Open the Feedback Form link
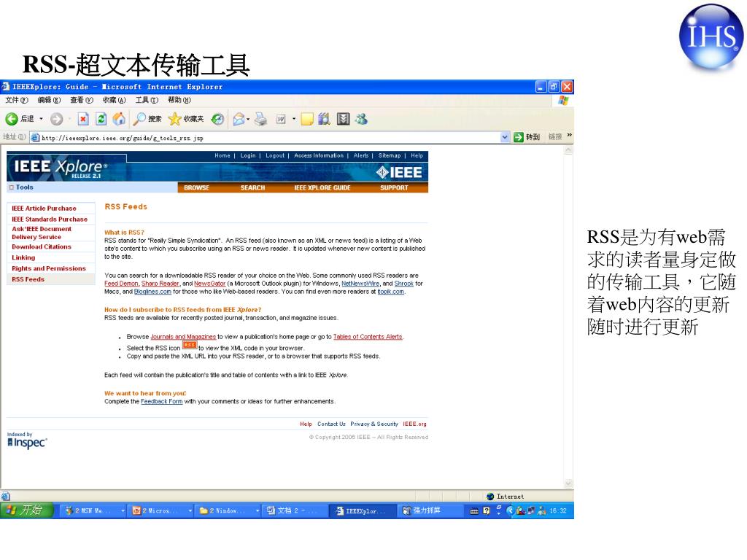Screen dimensions: 747x560 pos(161,402)
